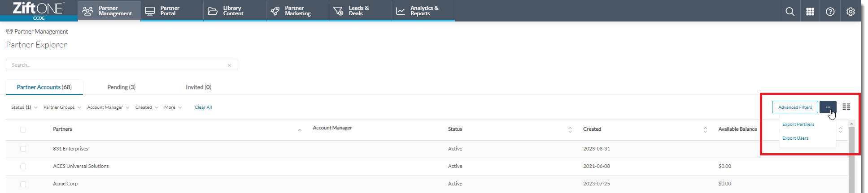The width and height of the screenshot is (868, 193).
Task: Sort by the Partners column arrow
Action: (300, 130)
